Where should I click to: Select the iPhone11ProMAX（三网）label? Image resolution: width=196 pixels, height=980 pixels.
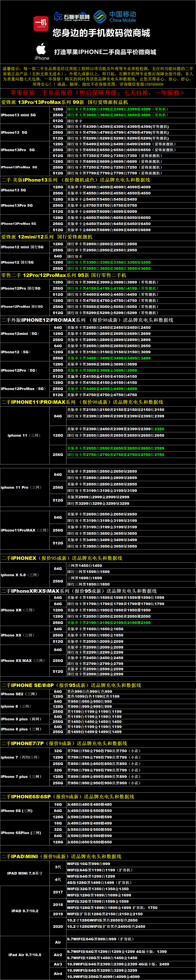tap(24, 530)
